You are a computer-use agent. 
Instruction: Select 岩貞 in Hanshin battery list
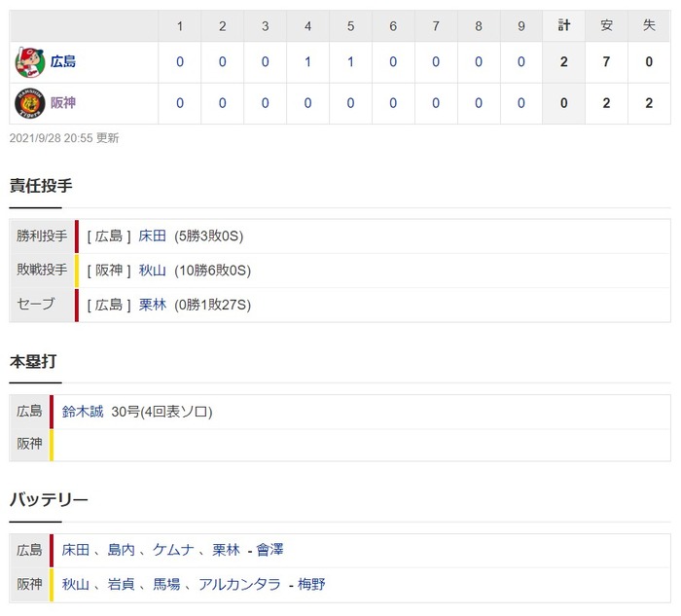(122, 584)
